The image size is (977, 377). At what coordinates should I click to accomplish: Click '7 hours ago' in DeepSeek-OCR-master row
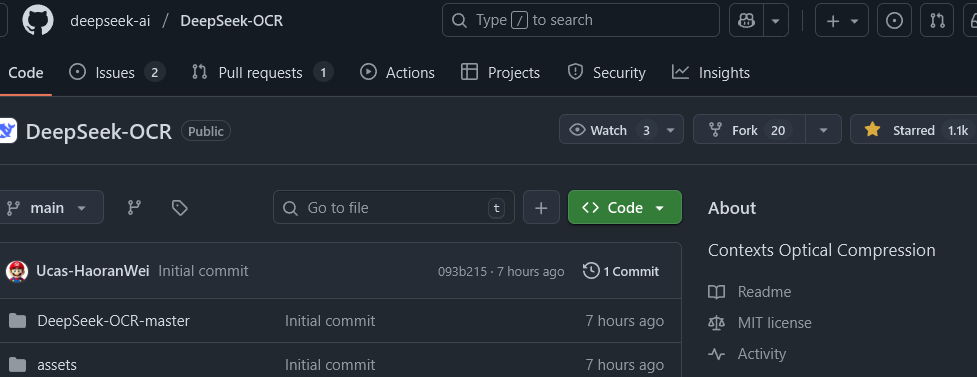pos(624,321)
